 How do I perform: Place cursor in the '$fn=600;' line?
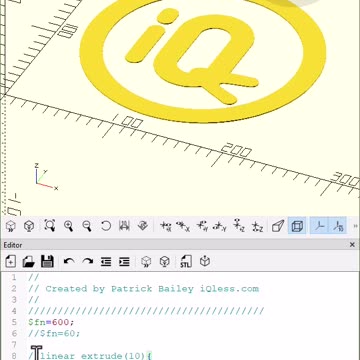click(x=51, y=322)
